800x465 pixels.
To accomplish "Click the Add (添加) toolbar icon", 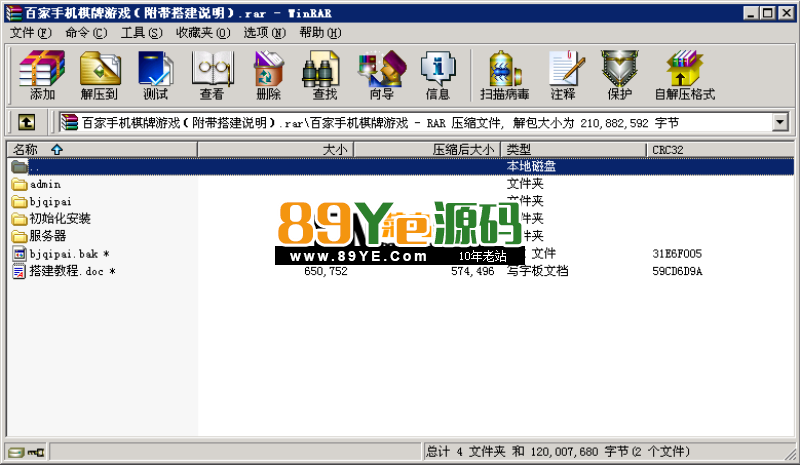I will point(42,75).
